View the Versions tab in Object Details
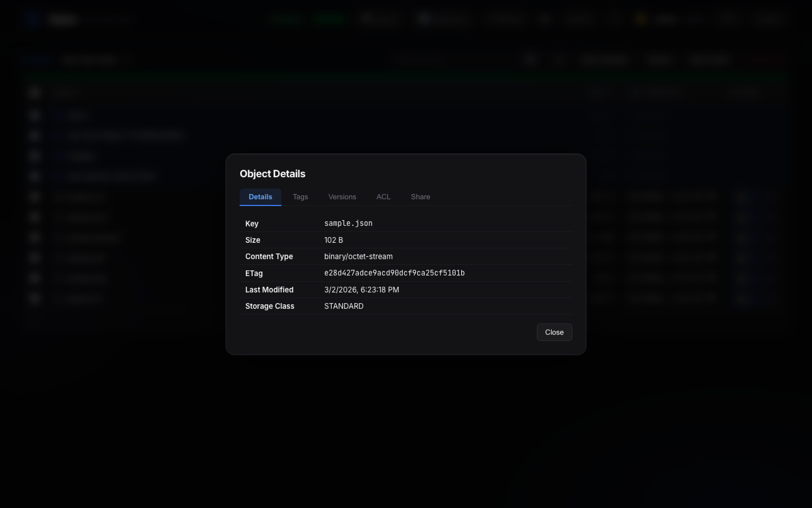This screenshot has width=812, height=508. [x=342, y=197]
